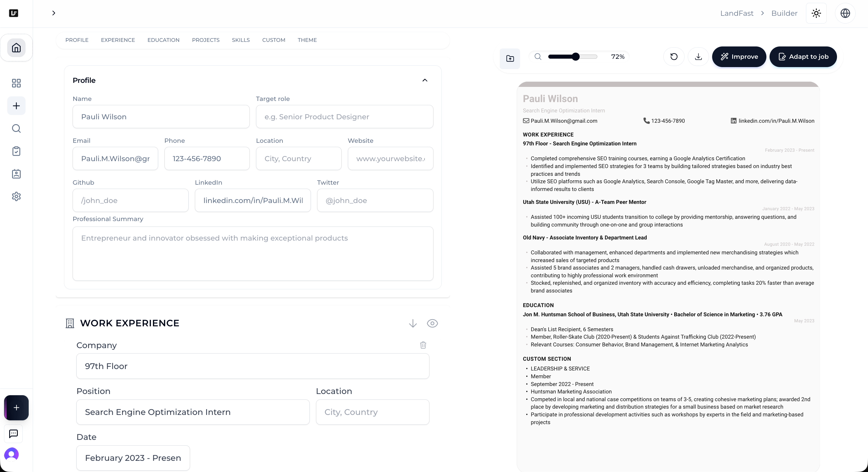Adjust the 72% zoom slider
Screen dimensions: 868x472
click(576, 56)
